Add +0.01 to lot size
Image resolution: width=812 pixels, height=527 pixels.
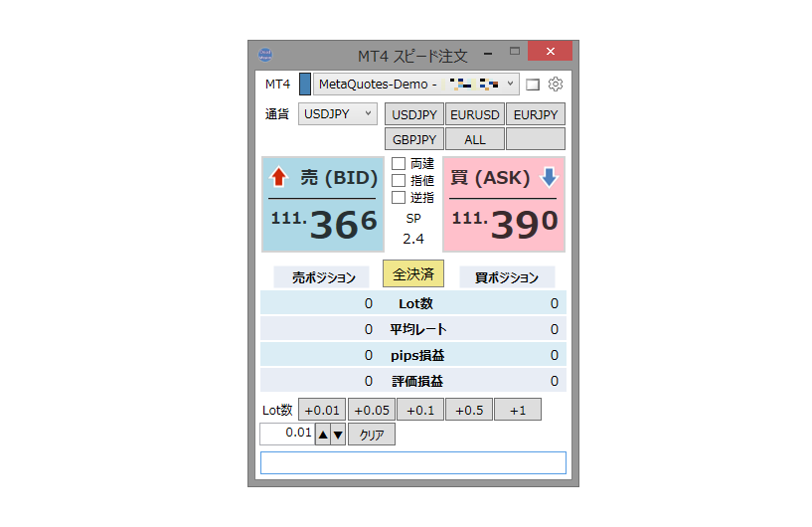322,410
